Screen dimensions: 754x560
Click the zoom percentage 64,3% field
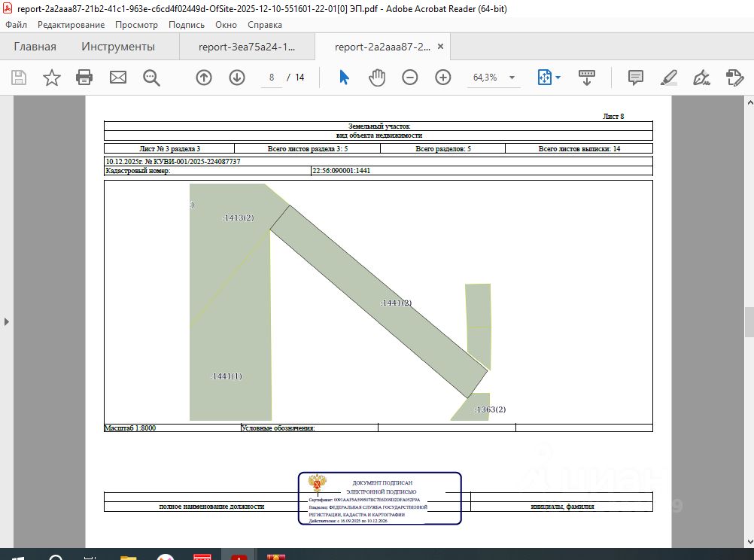(x=485, y=78)
